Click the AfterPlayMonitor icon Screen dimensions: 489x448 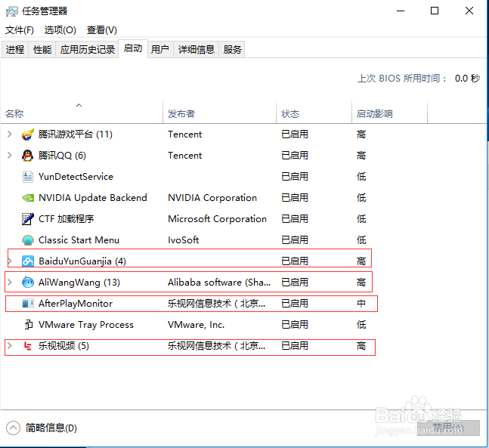[28, 304]
